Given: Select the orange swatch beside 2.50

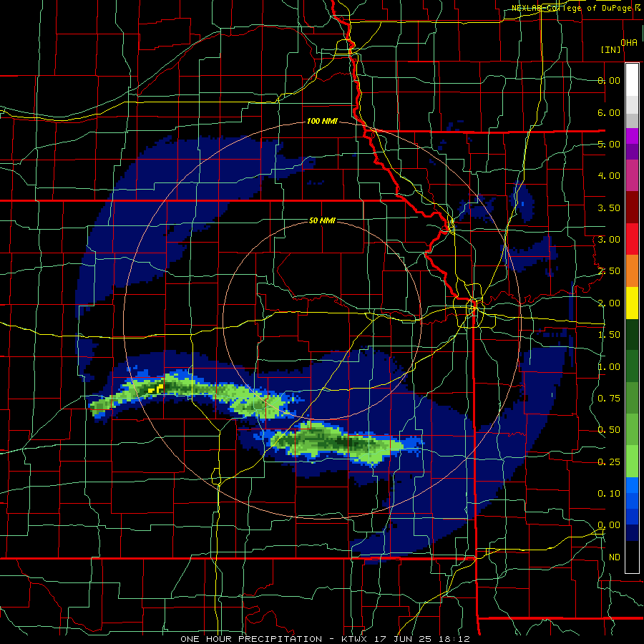Looking at the screenshot, I should (632, 270).
